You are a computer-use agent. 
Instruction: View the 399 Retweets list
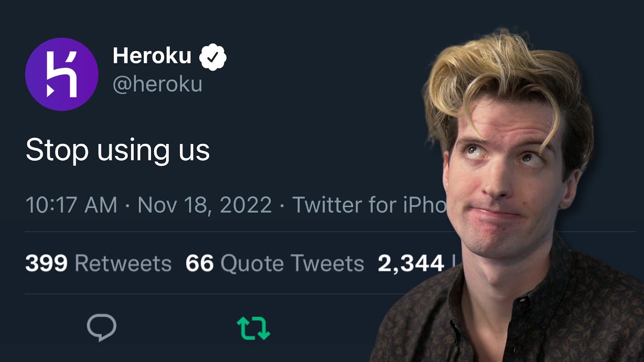click(x=98, y=263)
